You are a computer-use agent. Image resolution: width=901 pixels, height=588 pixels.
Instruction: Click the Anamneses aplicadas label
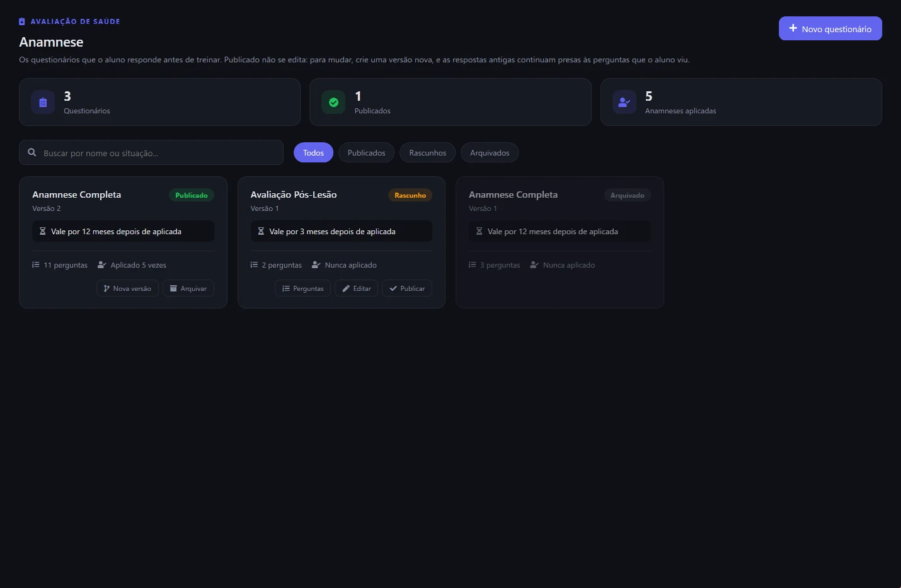680,111
